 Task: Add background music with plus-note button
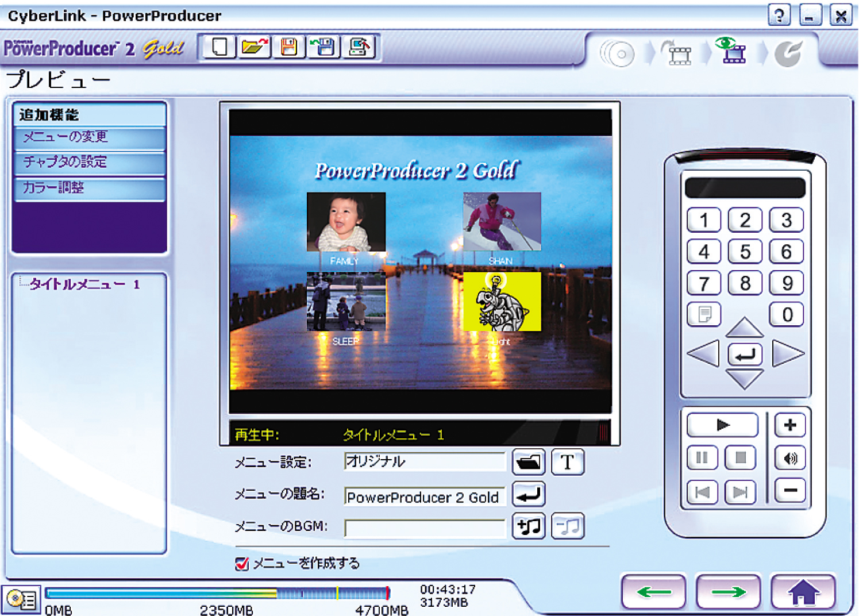pyautogui.click(x=528, y=526)
